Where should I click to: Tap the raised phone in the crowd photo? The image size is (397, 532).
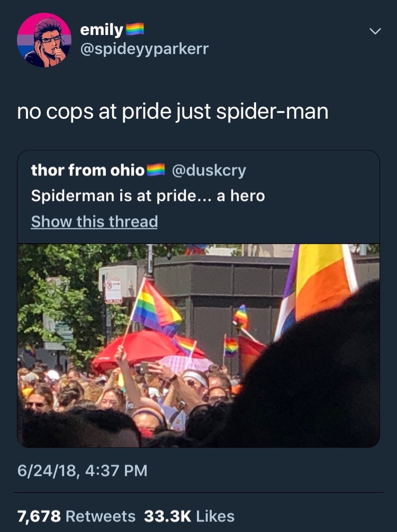tap(145, 368)
